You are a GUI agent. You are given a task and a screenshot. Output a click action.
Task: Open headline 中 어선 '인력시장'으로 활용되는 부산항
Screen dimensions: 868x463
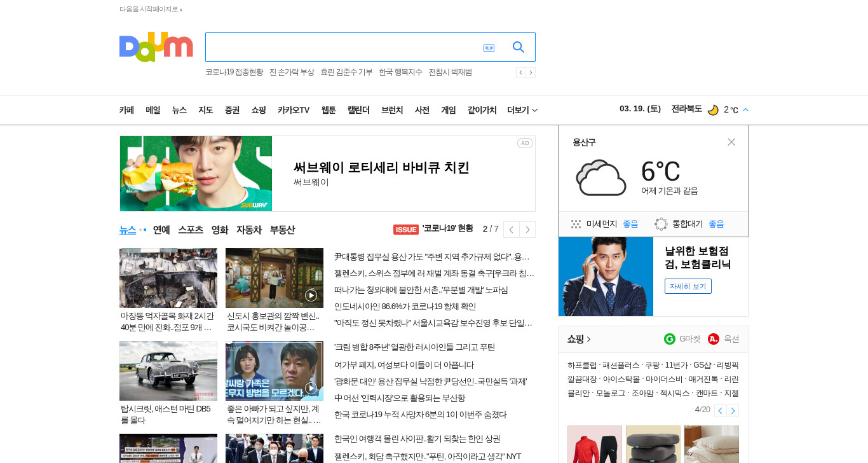point(400,398)
